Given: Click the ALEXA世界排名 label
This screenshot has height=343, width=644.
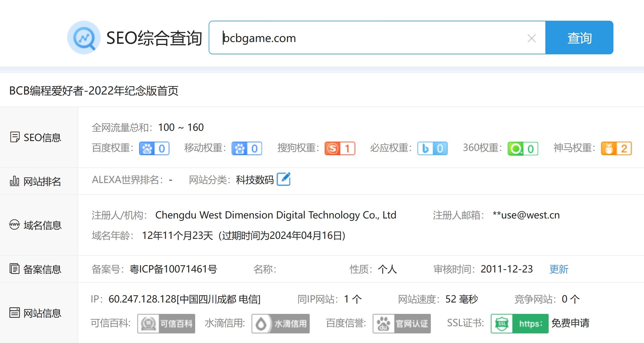Looking at the screenshot, I should (x=128, y=180).
